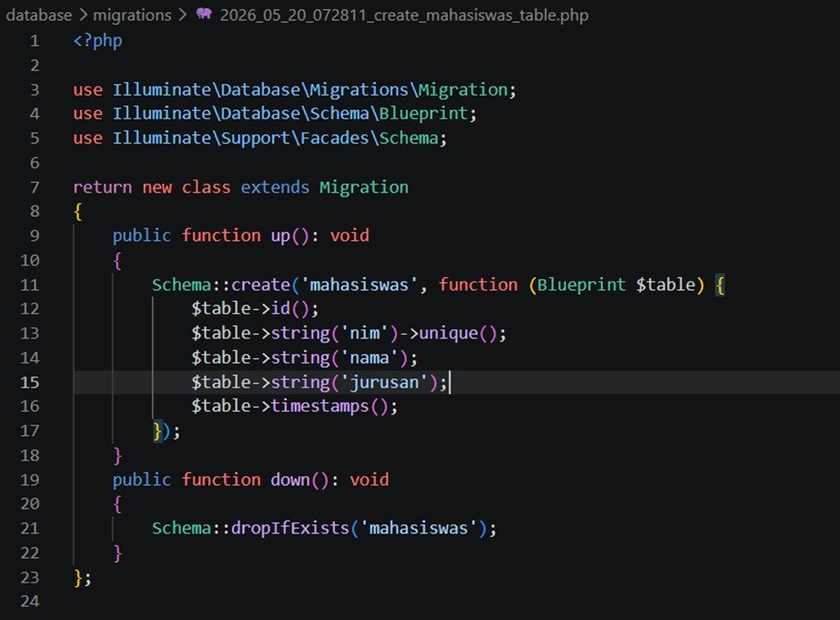Click '$table' parameter on line 11

point(666,284)
